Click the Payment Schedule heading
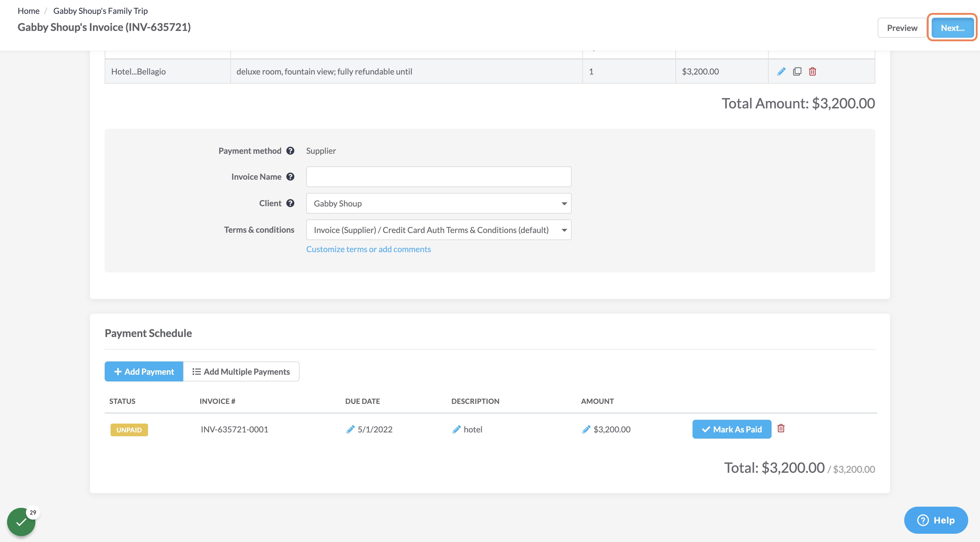Screen dimensions: 980x542 point(148,333)
